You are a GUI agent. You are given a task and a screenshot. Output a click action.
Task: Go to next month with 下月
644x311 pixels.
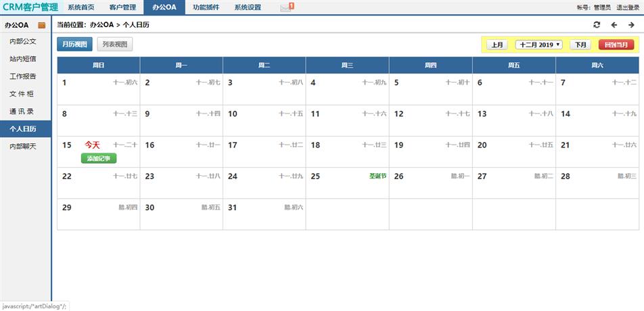click(x=580, y=45)
